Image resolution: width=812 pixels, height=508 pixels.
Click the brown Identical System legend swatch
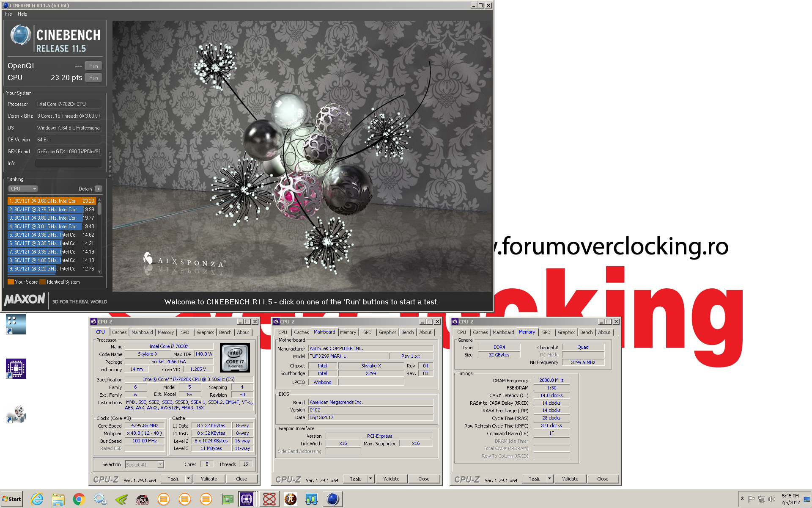(x=42, y=282)
